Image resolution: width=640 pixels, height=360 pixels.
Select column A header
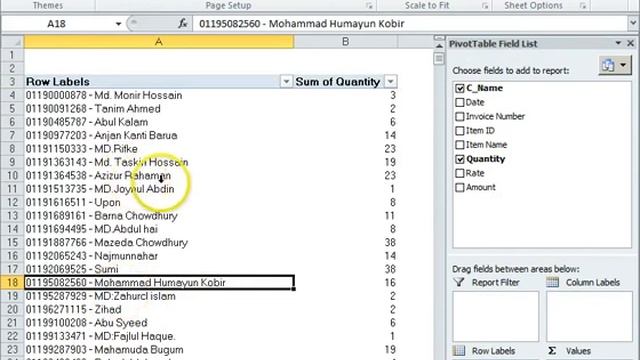159,42
